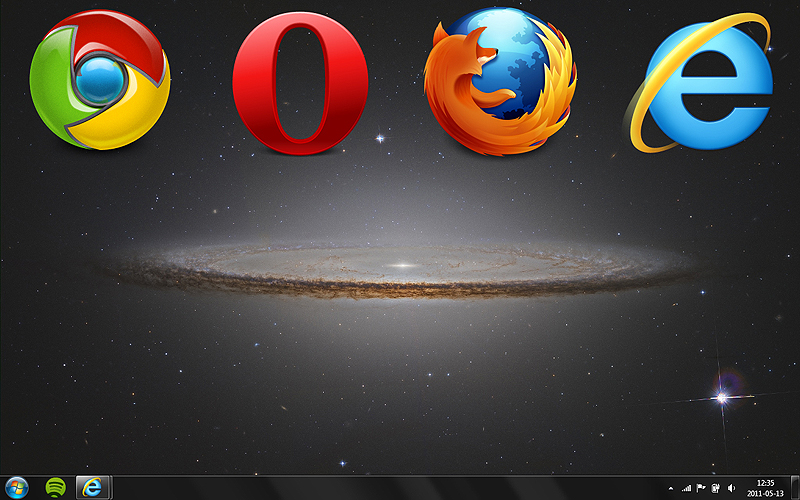This screenshot has height=500, width=800.
Task: Open the volume speaker control
Action: 731,489
